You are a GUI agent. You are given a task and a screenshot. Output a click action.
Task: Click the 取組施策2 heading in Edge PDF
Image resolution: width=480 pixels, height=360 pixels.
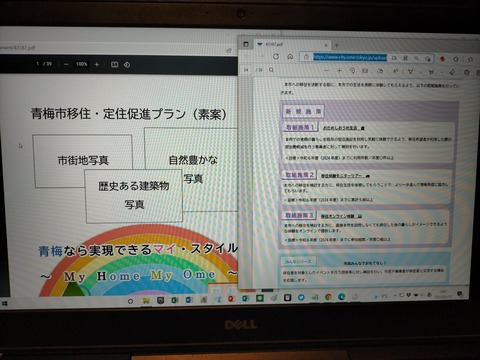(299, 175)
